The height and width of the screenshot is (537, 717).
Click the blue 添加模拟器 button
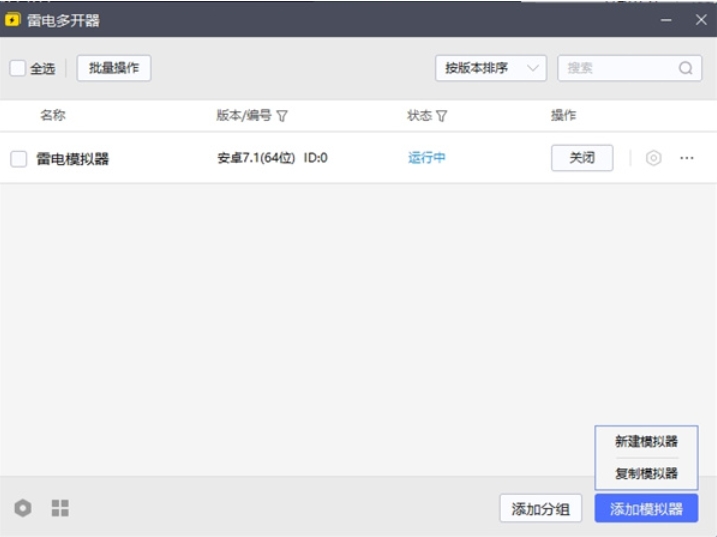pyautogui.click(x=646, y=508)
